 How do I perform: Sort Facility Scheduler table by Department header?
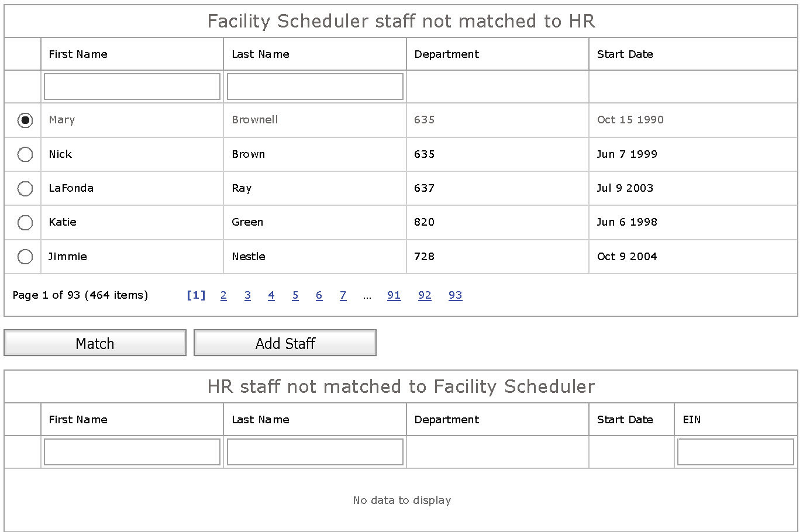(446, 54)
